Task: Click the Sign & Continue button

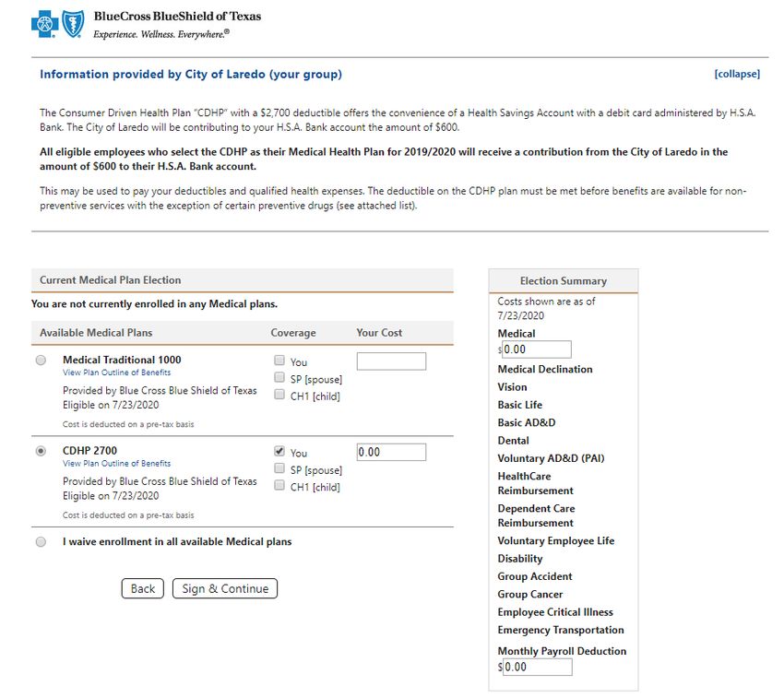Action: pyautogui.click(x=225, y=588)
